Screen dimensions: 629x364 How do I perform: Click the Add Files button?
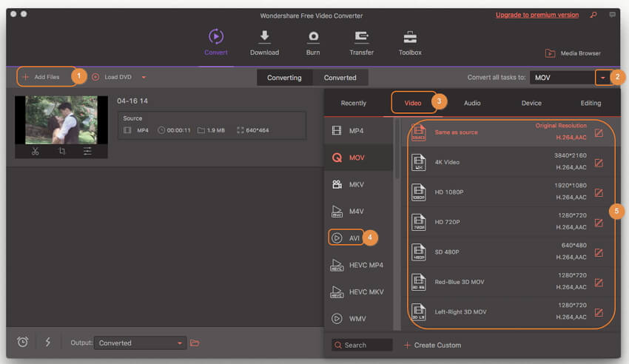pyautogui.click(x=42, y=77)
